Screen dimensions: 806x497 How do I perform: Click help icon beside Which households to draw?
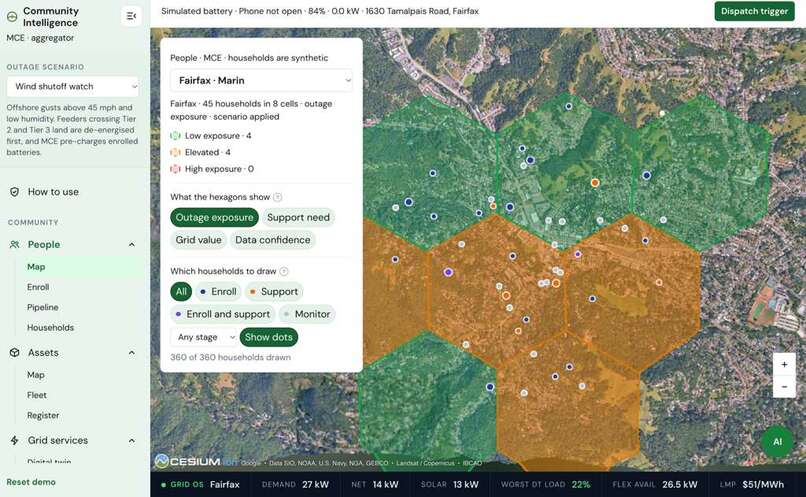click(x=284, y=271)
